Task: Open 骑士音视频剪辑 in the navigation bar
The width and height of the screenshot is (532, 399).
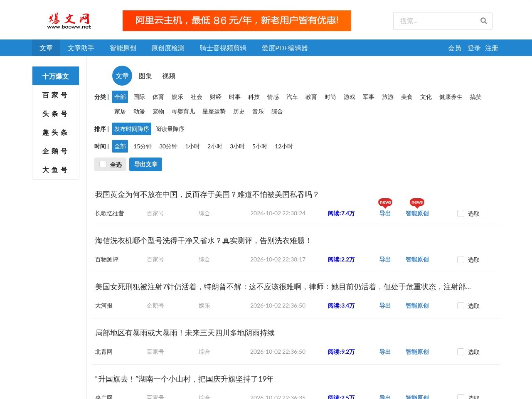Action: [223, 48]
